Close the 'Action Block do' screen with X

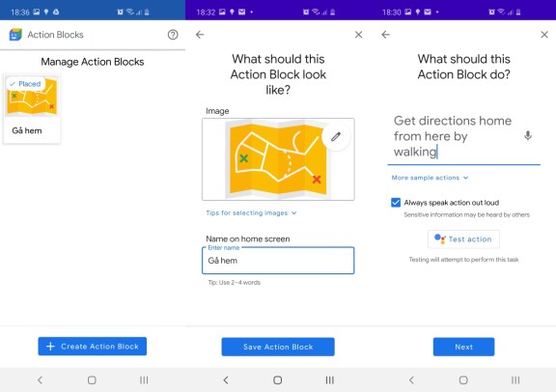pos(544,35)
